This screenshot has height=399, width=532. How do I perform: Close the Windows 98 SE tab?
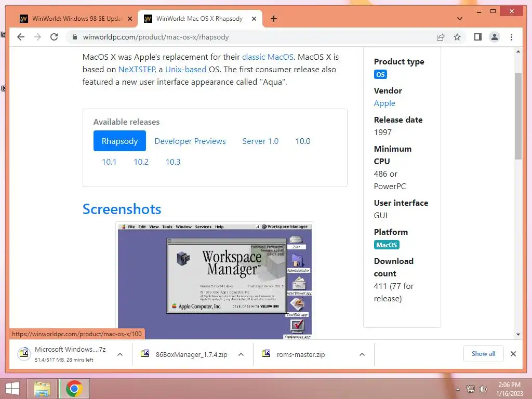click(129, 19)
